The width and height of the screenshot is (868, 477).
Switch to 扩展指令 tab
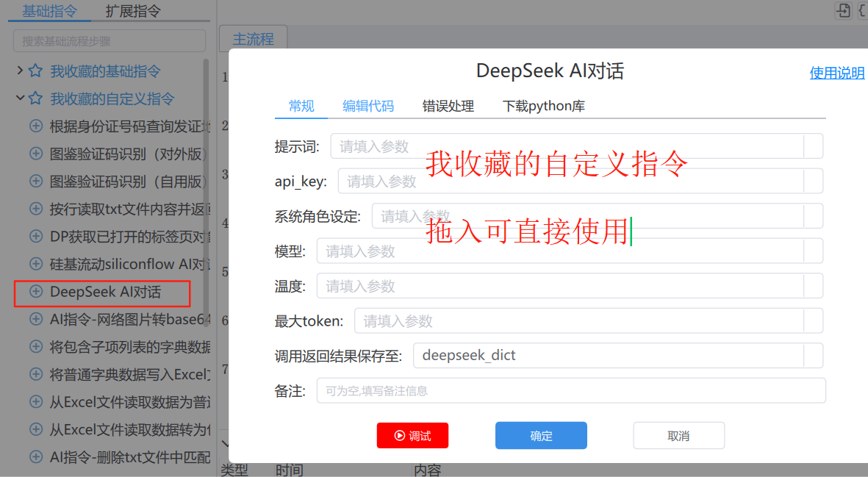133,11
